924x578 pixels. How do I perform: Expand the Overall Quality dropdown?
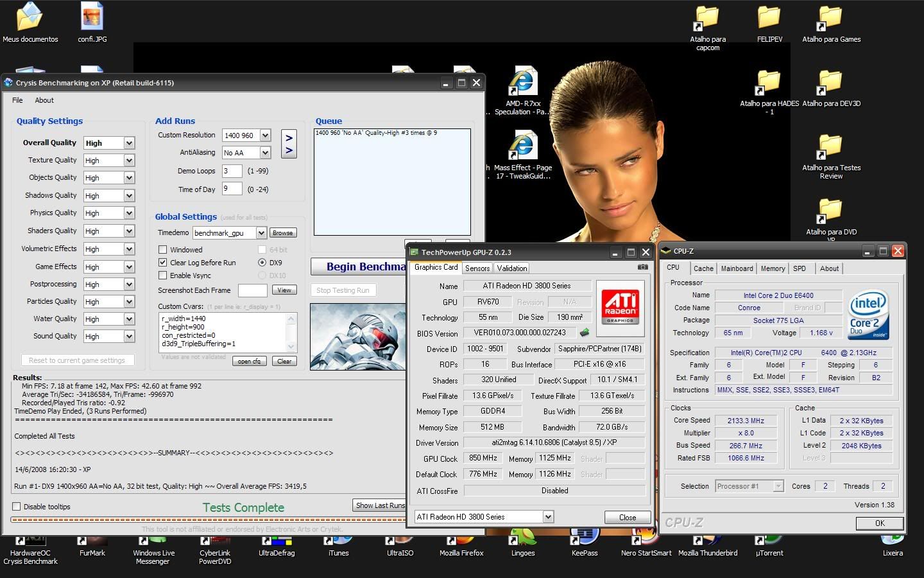click(129, 143)
